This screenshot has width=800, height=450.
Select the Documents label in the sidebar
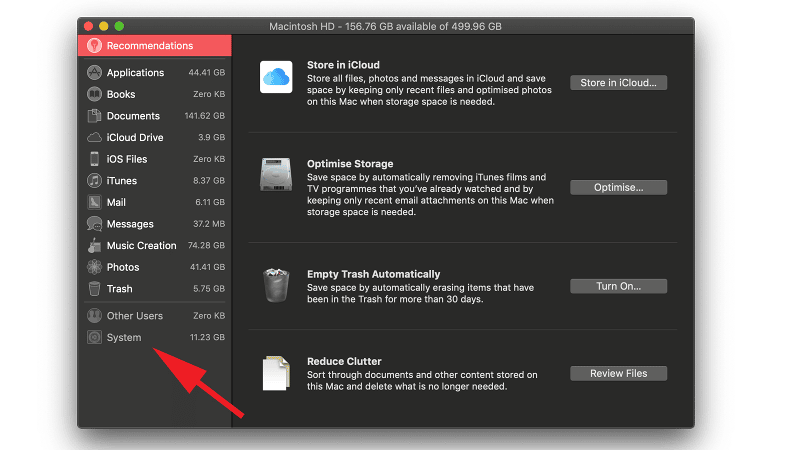(x=133, y=116)
